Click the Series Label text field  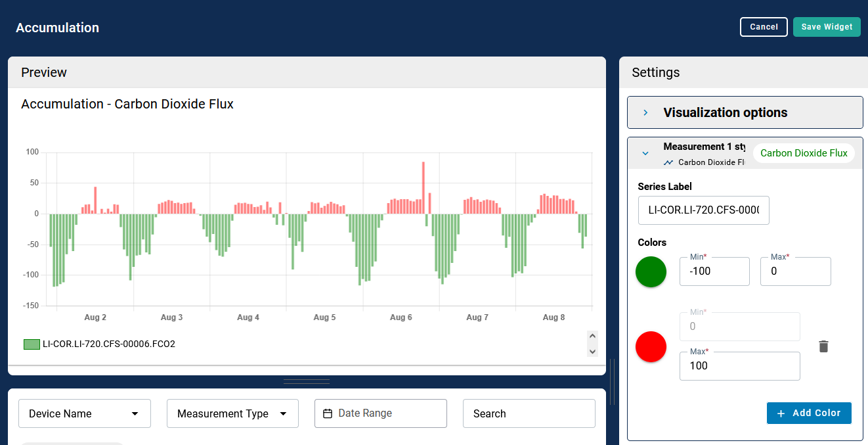pos(703,210)
